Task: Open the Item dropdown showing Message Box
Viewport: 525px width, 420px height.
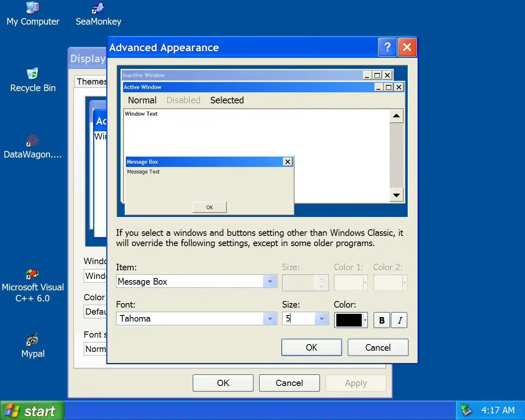Action: [x=196, y=281]
